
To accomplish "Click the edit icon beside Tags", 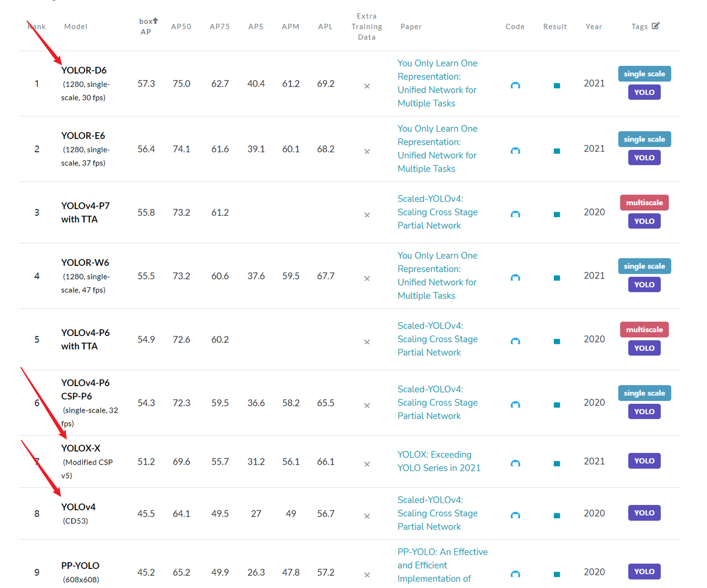I will click(655, 26).
